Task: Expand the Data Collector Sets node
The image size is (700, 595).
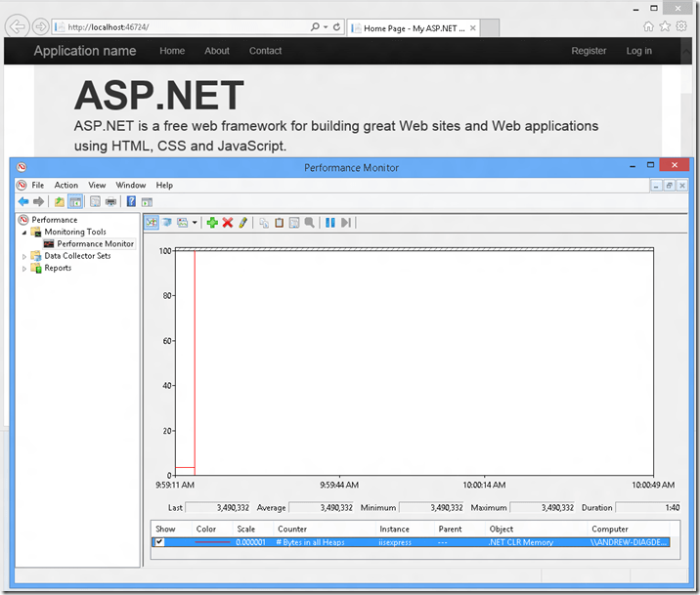Action: [x=24, y=256]
